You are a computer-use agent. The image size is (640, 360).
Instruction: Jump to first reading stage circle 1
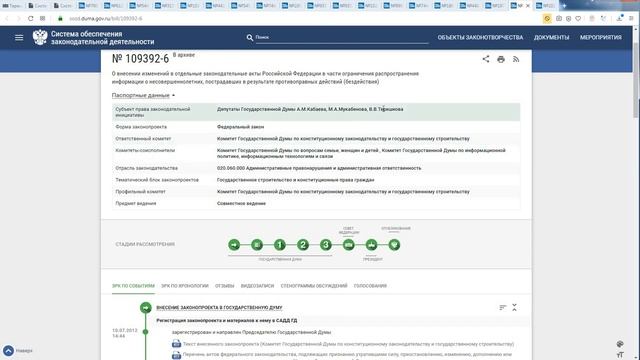(x=280, y=245)
